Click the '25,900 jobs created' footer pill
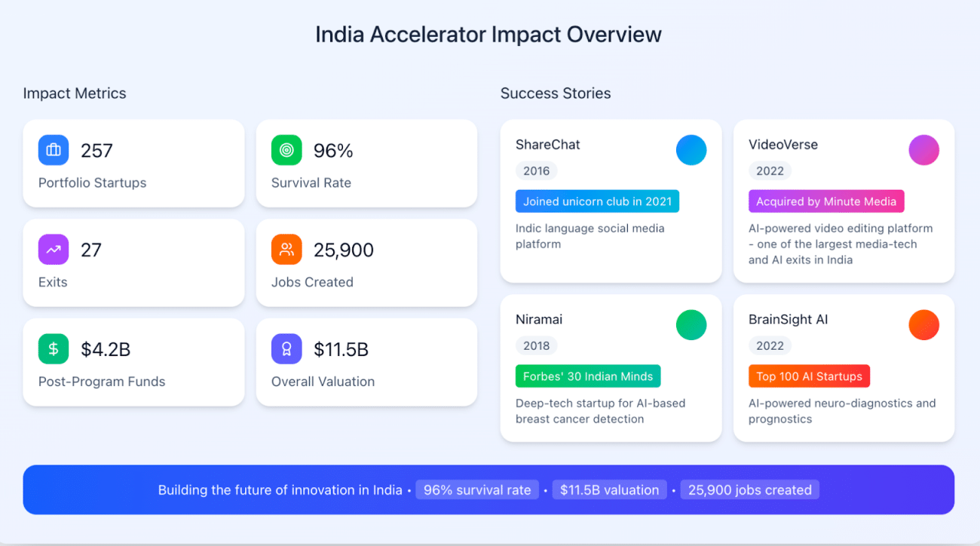The width and height of the screenshot is (980, 546). tap(750, 490)
